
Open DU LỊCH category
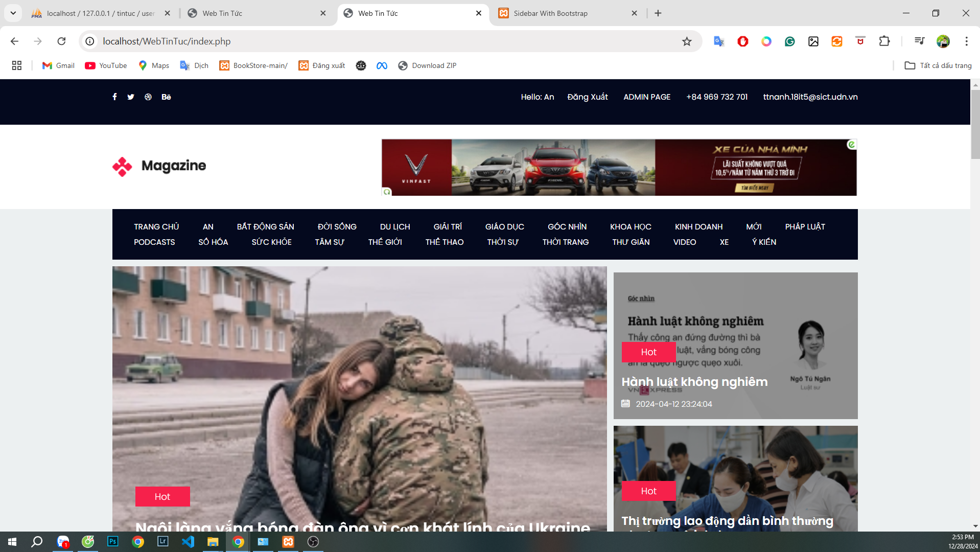394,227
